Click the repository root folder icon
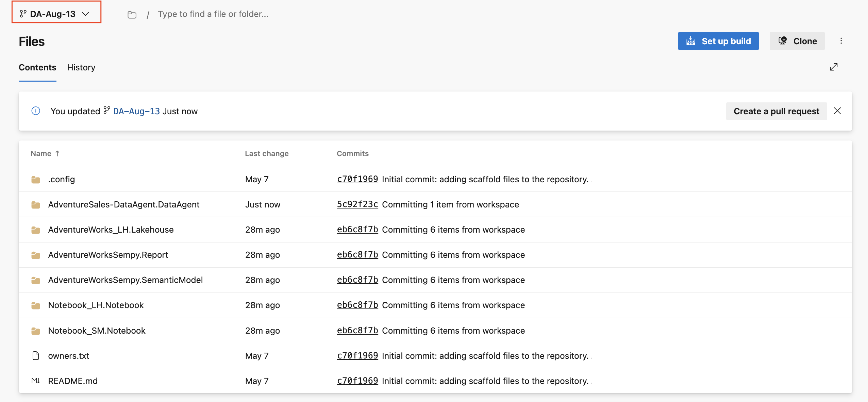 [132, 15]
